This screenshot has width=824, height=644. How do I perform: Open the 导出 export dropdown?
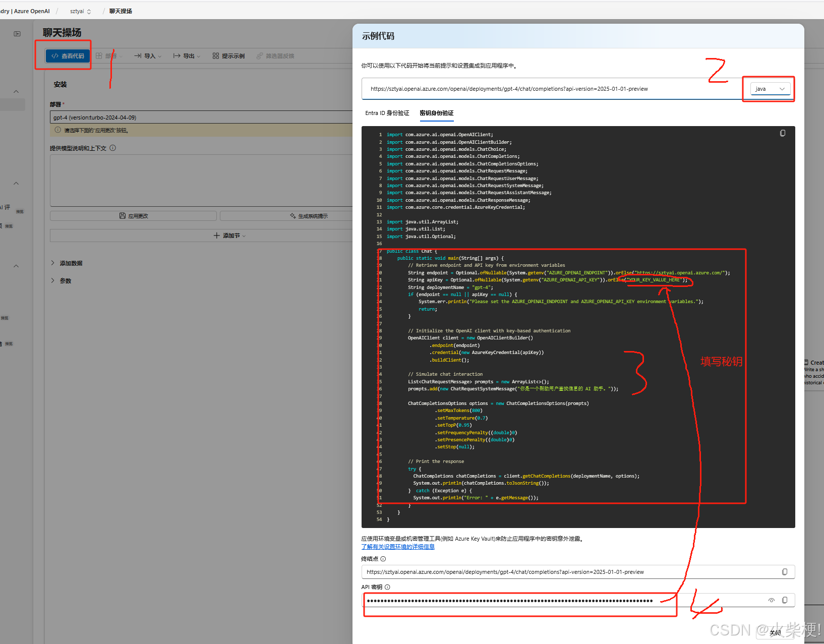(187, 56)
